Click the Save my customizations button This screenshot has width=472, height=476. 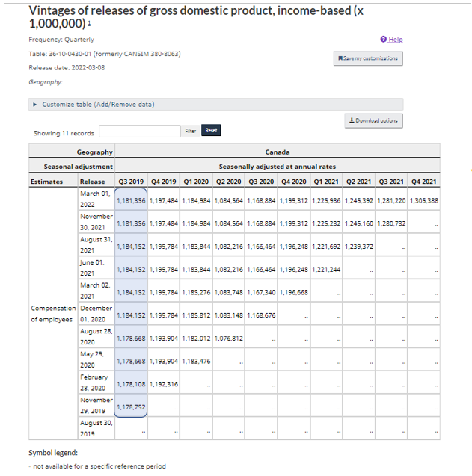click(368, 58)
